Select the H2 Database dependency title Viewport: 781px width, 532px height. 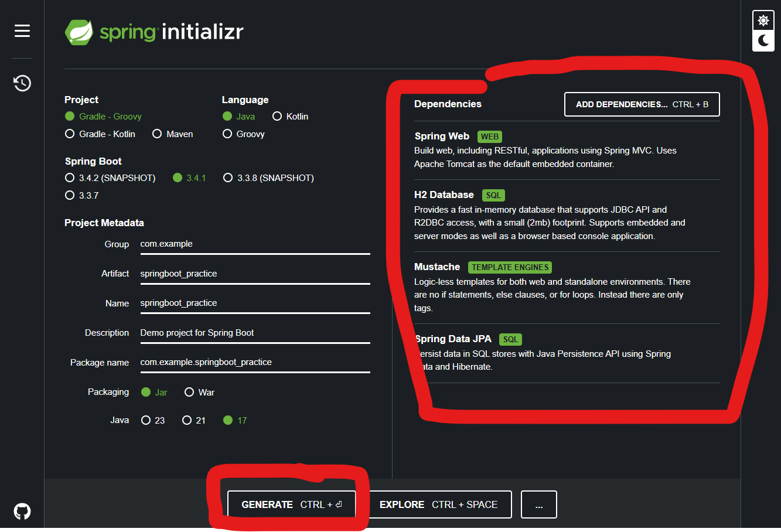point(444,195)
